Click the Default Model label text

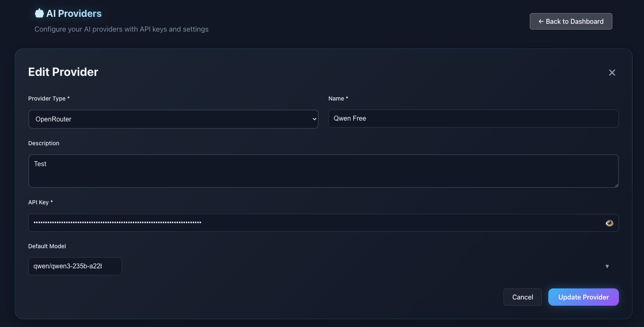tap(47, 246)
